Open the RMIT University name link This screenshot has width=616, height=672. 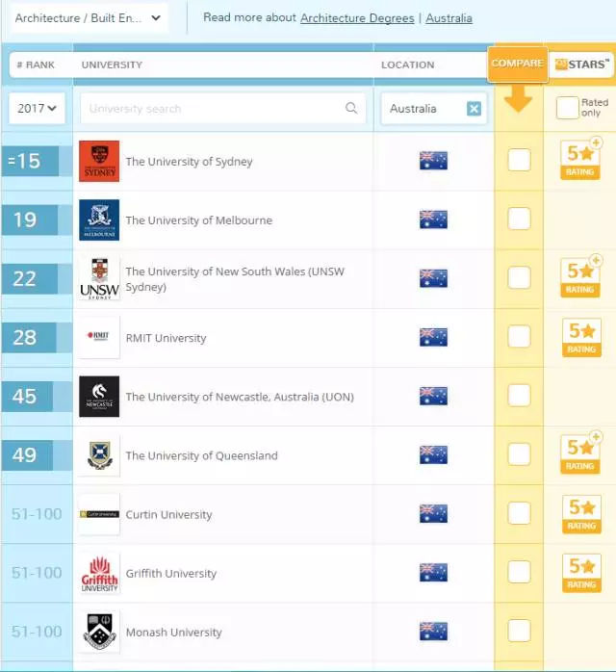[166, 338]
